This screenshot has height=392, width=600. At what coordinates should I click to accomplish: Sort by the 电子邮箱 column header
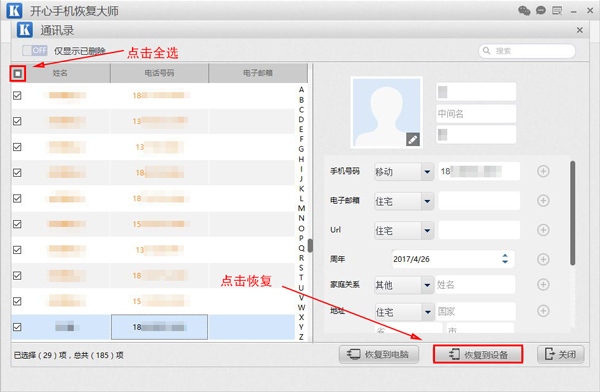tap(258, 73)
